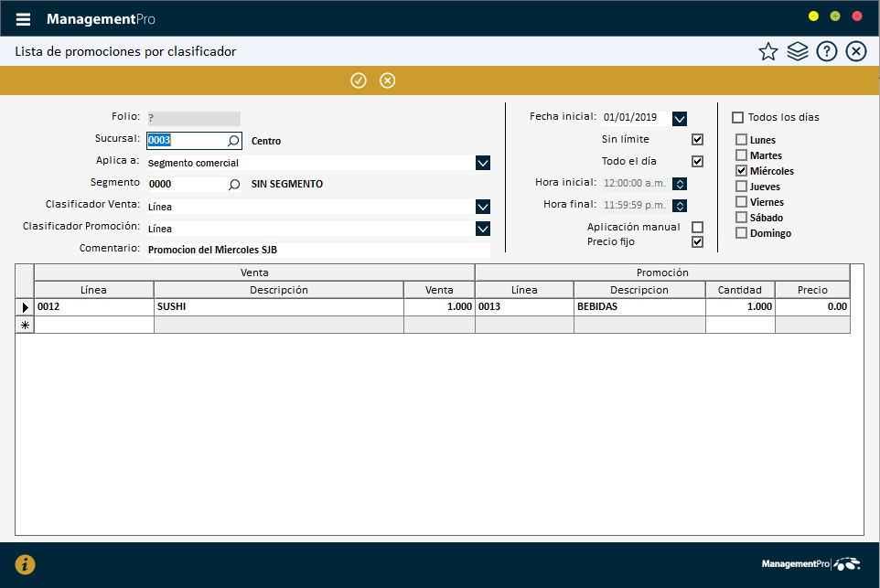
Task: Enable the Aplicación manual checkbox
Action: 698,227
